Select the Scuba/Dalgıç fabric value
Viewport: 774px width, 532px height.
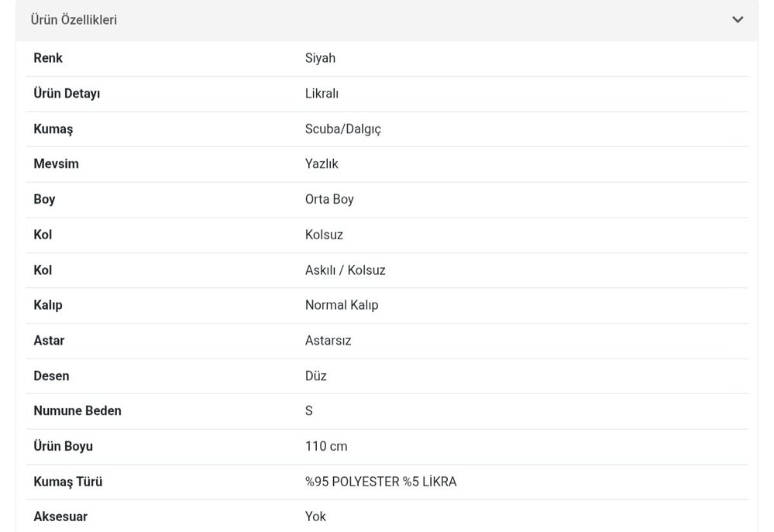343,129
